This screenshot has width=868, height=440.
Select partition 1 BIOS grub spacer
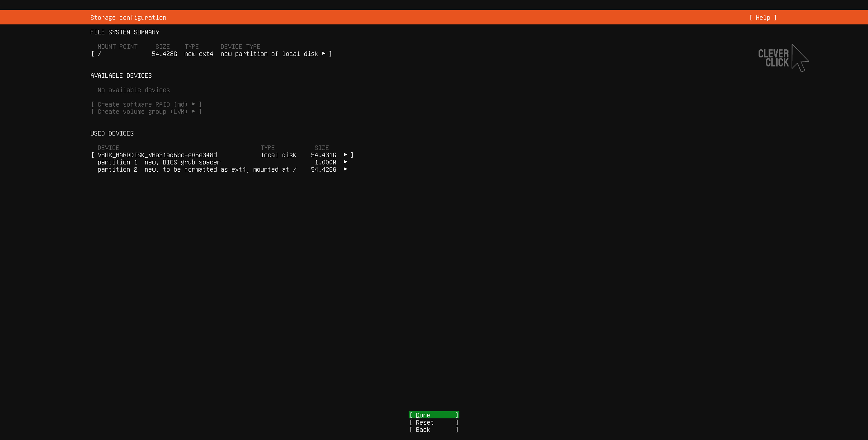click(159, 162)
